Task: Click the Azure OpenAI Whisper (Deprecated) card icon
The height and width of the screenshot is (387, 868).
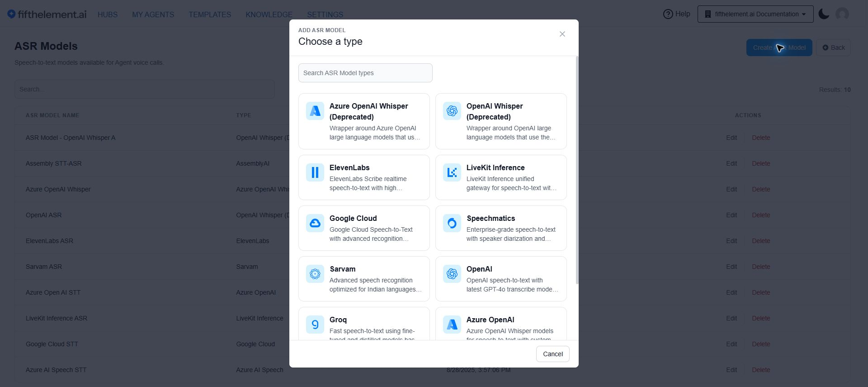Action: click(x=315, y=111)
